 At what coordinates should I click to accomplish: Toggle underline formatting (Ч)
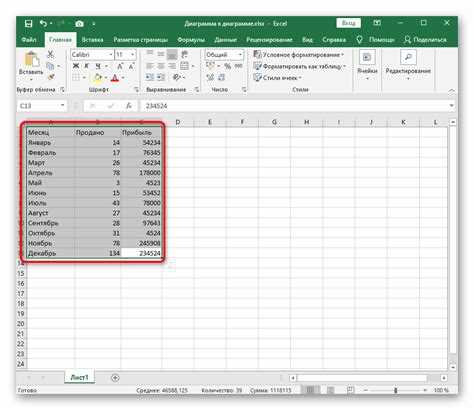[98, 66]
